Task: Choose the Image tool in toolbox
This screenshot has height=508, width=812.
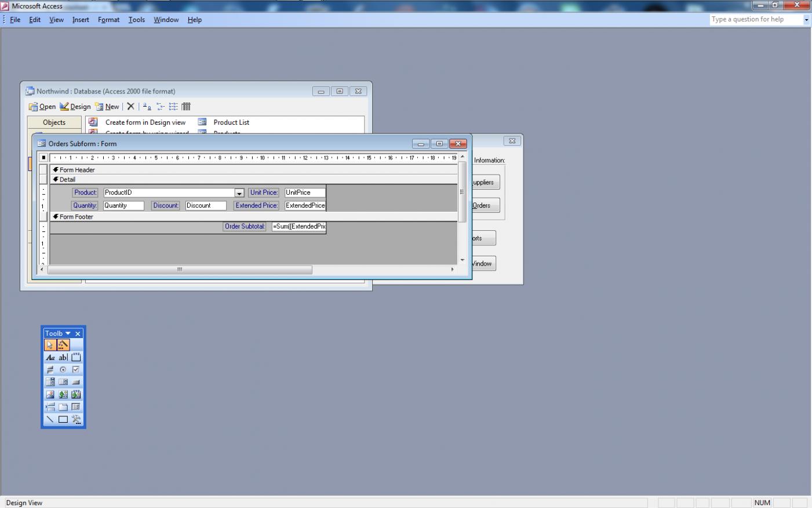Action: click(50, 395)
